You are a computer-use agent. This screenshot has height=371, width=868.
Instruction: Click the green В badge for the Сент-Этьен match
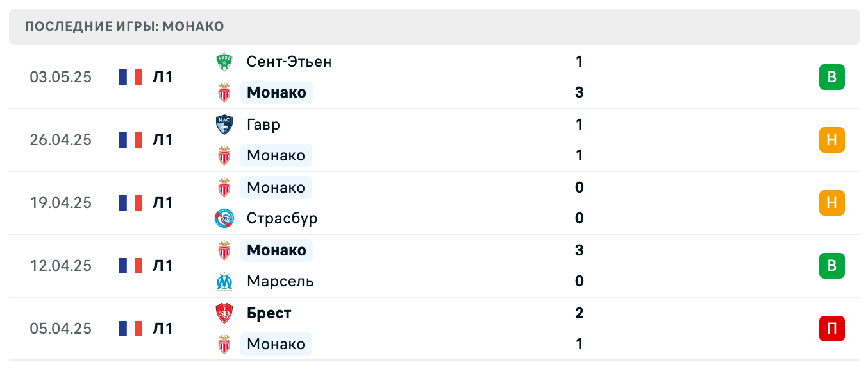832,76
